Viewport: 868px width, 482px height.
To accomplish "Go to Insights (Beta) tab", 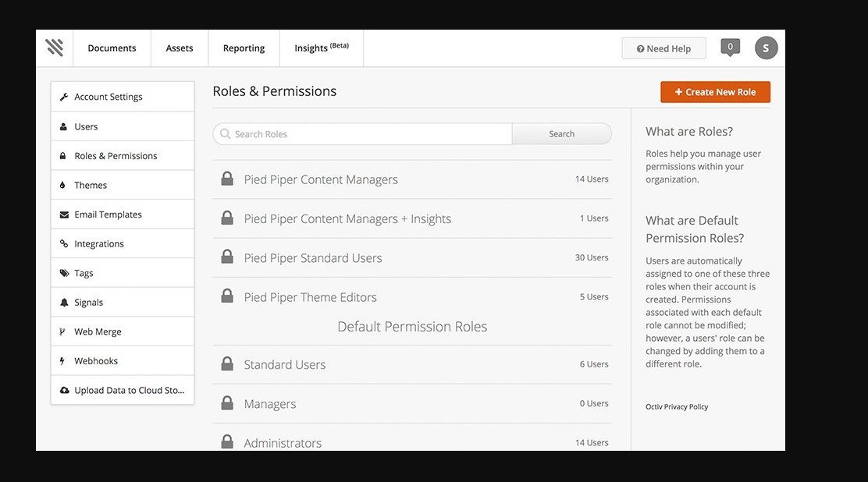I will click(321, 48).
